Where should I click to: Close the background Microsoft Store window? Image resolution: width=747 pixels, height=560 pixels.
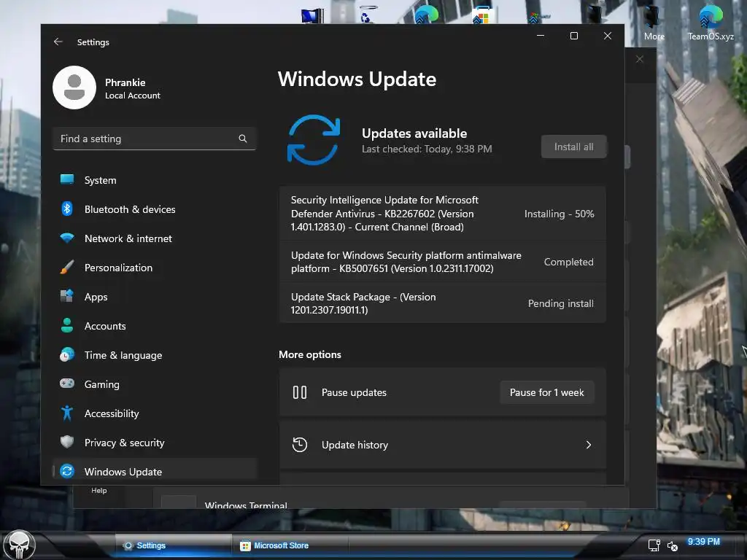tap(639, 59)
